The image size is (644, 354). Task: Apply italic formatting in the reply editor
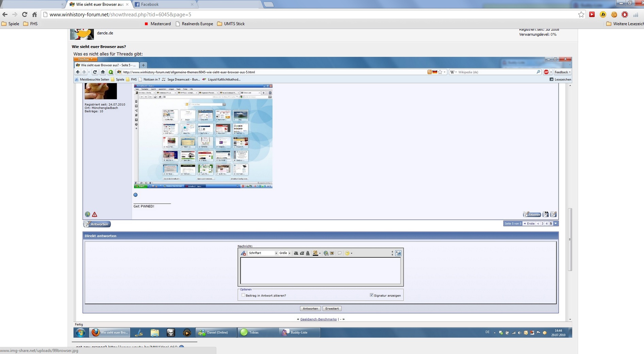pyautogui.click(x=302, y=253)
